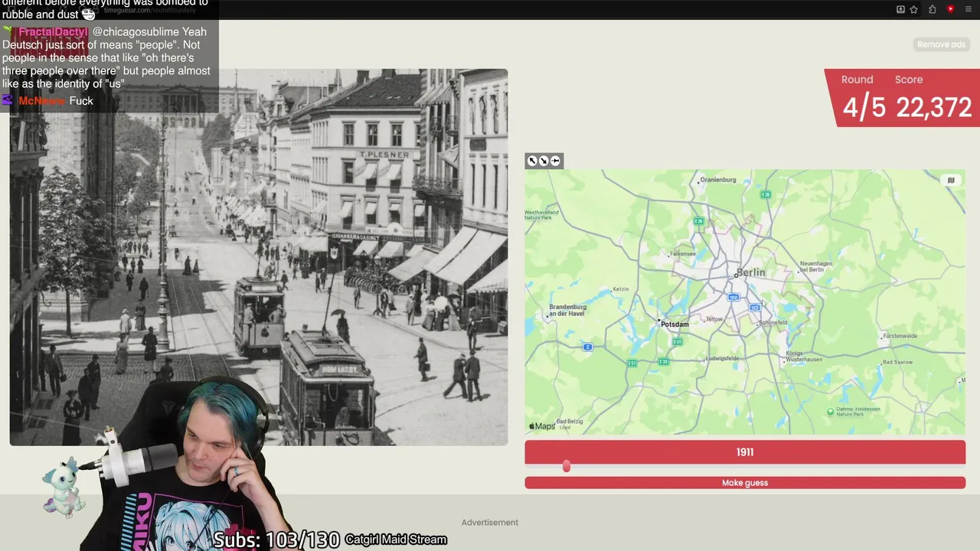980x551 pixels.
Task: Click Teltow label on the map
Action: [714, 319]
